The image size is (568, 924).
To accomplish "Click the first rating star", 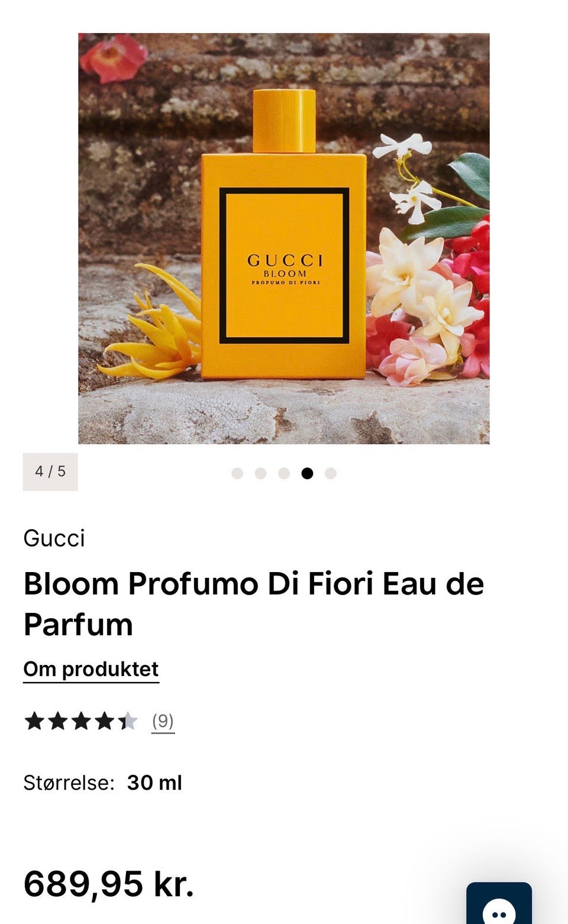I will [x=34, y=721].
